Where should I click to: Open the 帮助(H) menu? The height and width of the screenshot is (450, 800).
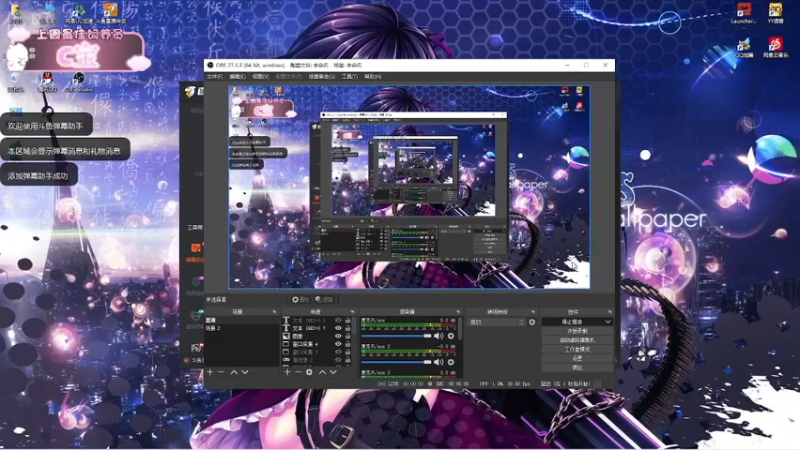pos(373,77)
